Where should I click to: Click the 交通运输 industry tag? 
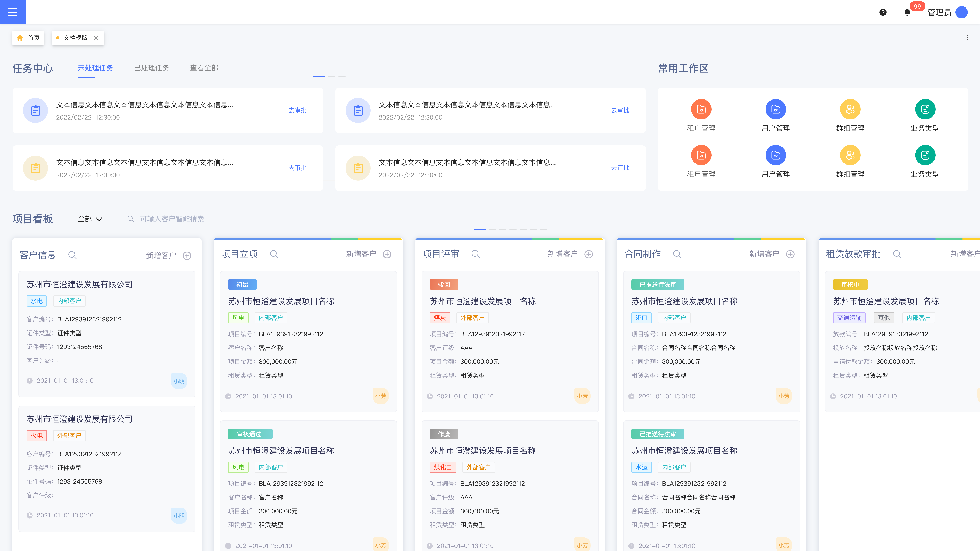click(x=849, y=318)
